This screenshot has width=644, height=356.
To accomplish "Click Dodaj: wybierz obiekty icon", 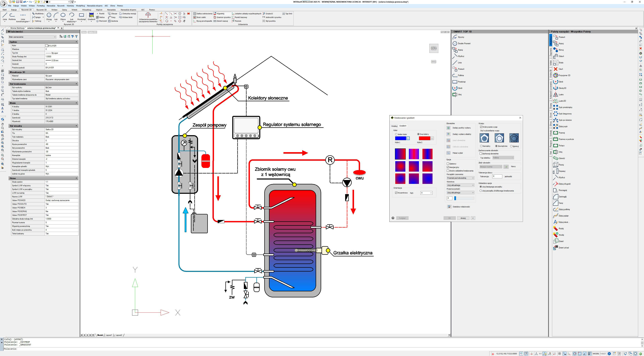I will point(448,134).
